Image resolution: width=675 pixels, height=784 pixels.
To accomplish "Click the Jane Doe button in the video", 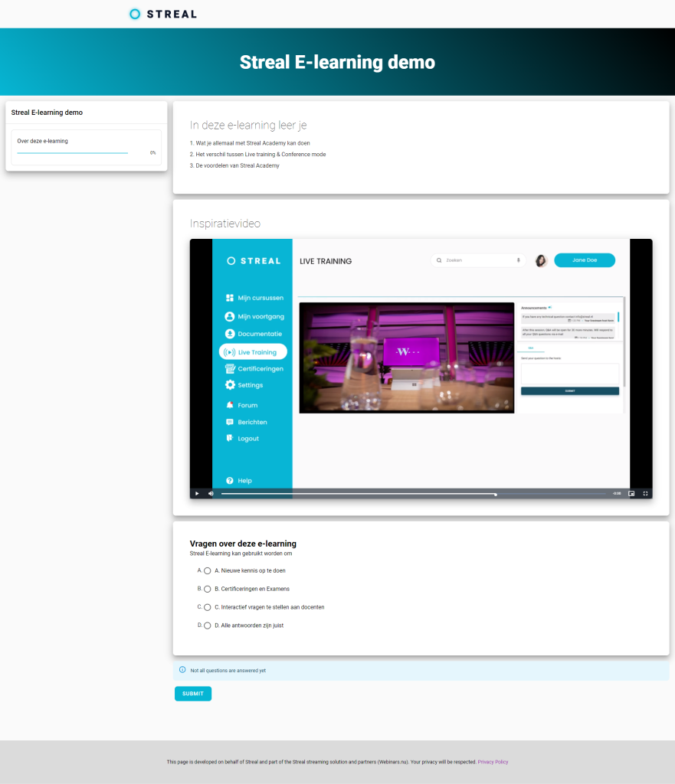I will [585, 260].
